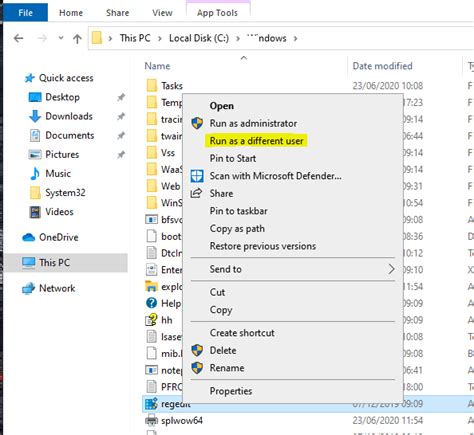Select the Tasks folder
Image resolution: width=474 pixels, height=435 pixels.
172,86
